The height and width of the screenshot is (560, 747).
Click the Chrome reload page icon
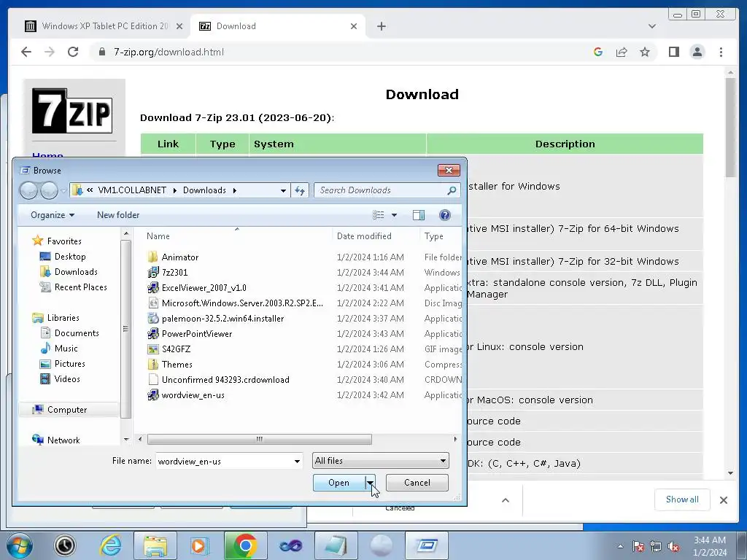tap(73, 52)
